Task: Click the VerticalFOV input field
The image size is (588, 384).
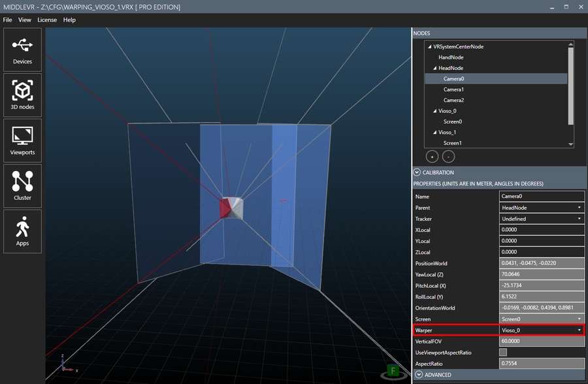Action: [541, 342]
